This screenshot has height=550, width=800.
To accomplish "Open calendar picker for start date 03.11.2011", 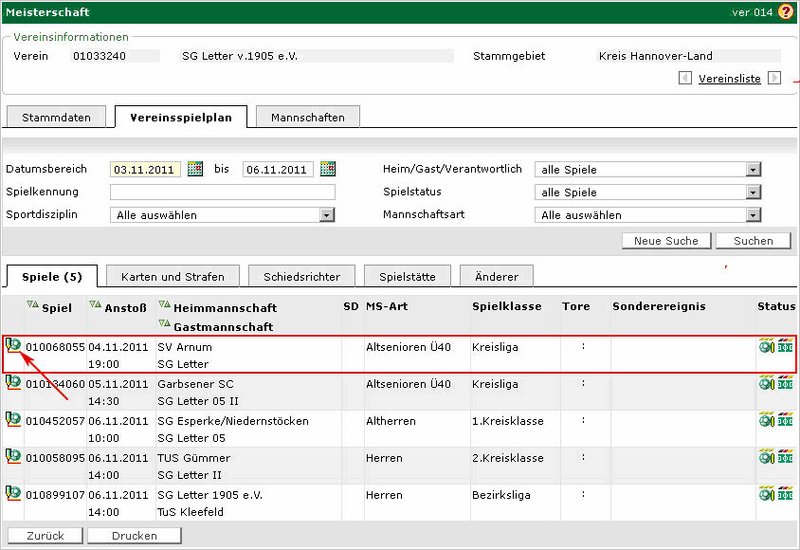I will pos(195,169).
